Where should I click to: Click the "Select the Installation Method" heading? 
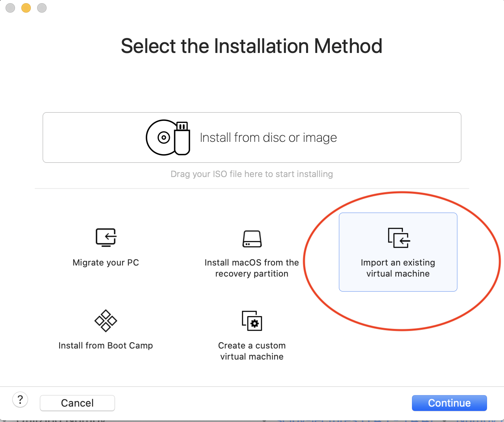tap(252, 46)
